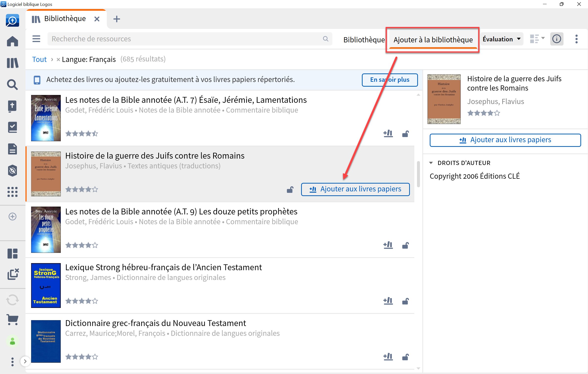Screen dimensions: 588x374
Task: Click unlock icon for Dictionnaire grec-français
Action: [405, 357]
